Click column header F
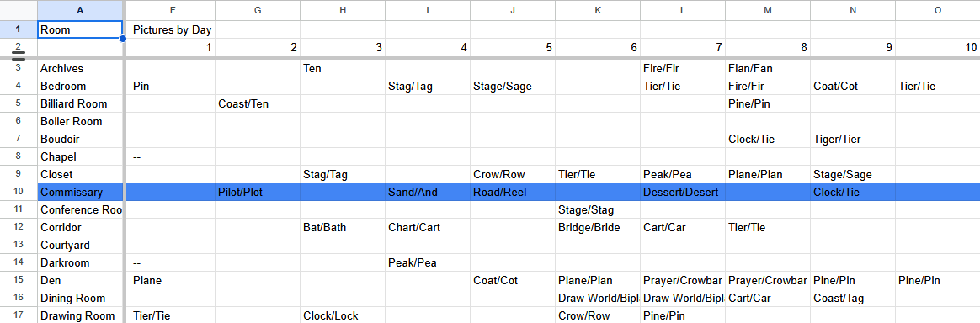This screenshot has width=980, height=323. (x=173, y=10)
